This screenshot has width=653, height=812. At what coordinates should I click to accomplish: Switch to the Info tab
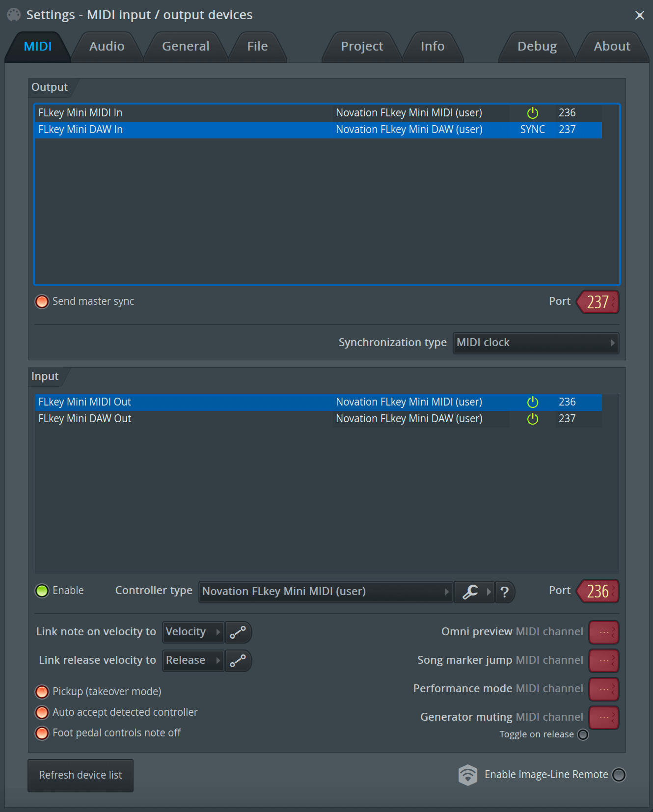433,47
